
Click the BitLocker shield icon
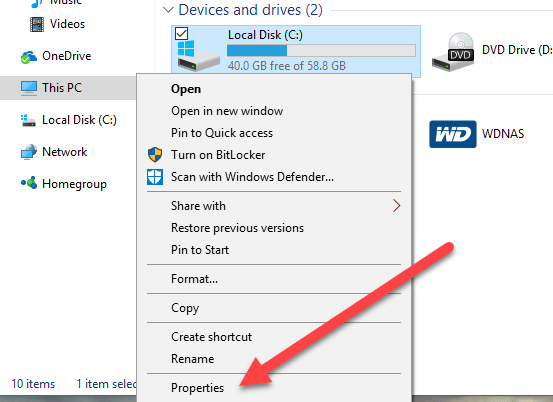pos(155,155)
